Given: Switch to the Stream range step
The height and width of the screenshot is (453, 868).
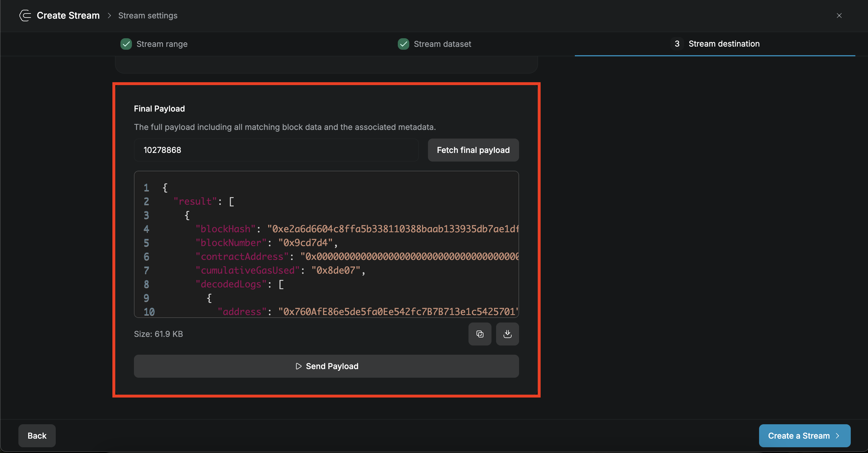Looking at the screenshot, I should pyautogui.click(x=162, y=44).
